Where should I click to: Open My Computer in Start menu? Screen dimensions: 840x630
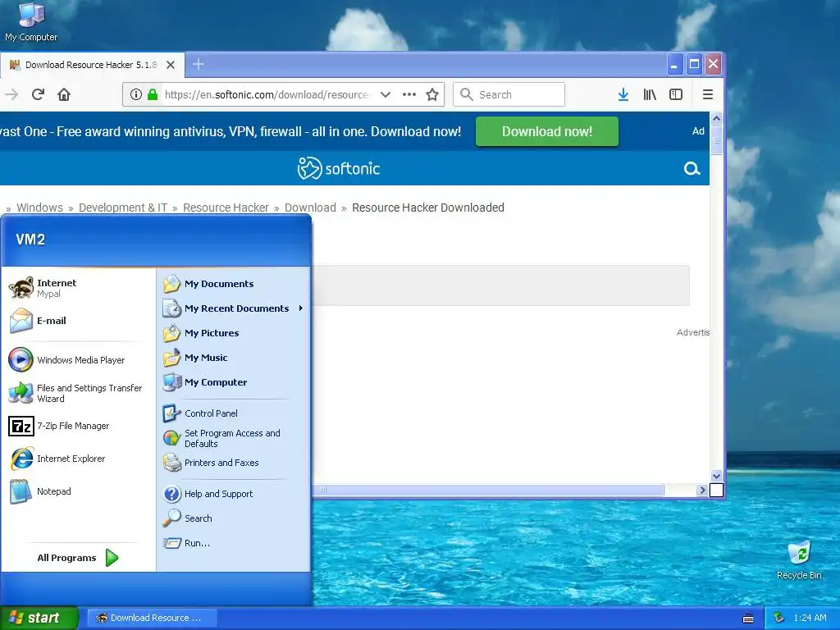(233, 382)
